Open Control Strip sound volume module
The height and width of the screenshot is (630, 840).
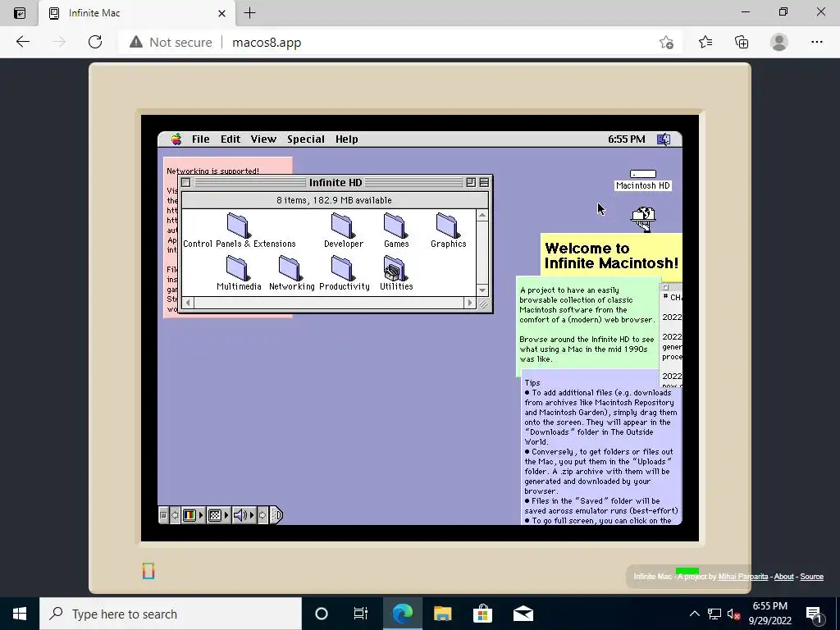pyautogui.click(x=244, y=515)
